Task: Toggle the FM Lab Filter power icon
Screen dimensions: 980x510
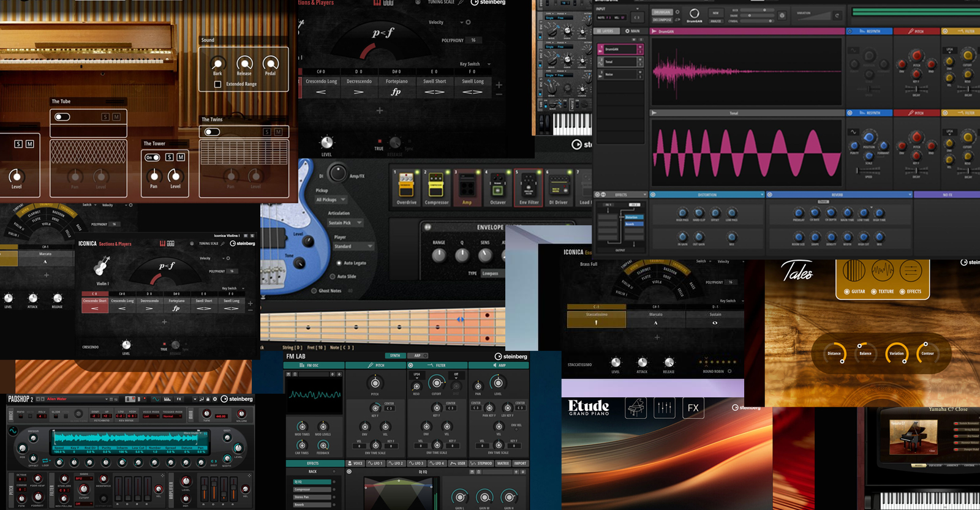Action: tap(410, 366)
